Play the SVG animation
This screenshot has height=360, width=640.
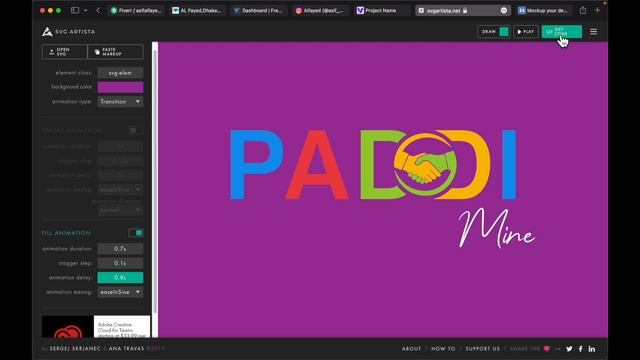tap(526, 31)
